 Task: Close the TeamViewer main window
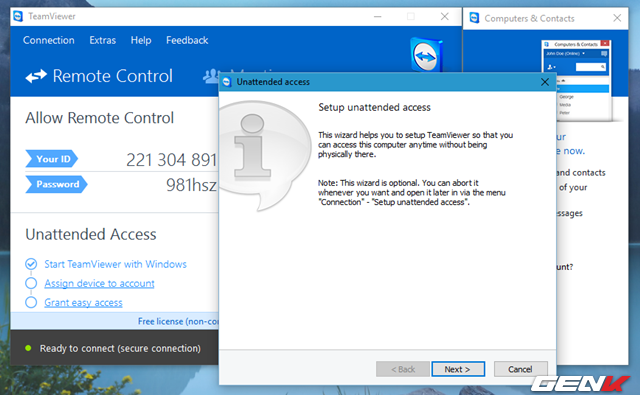point(444,16)
